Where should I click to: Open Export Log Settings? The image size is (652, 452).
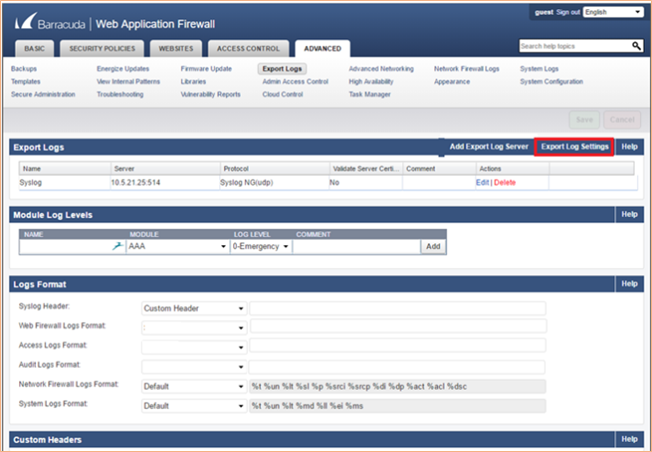pyautogui.click(x=575, y=147)
